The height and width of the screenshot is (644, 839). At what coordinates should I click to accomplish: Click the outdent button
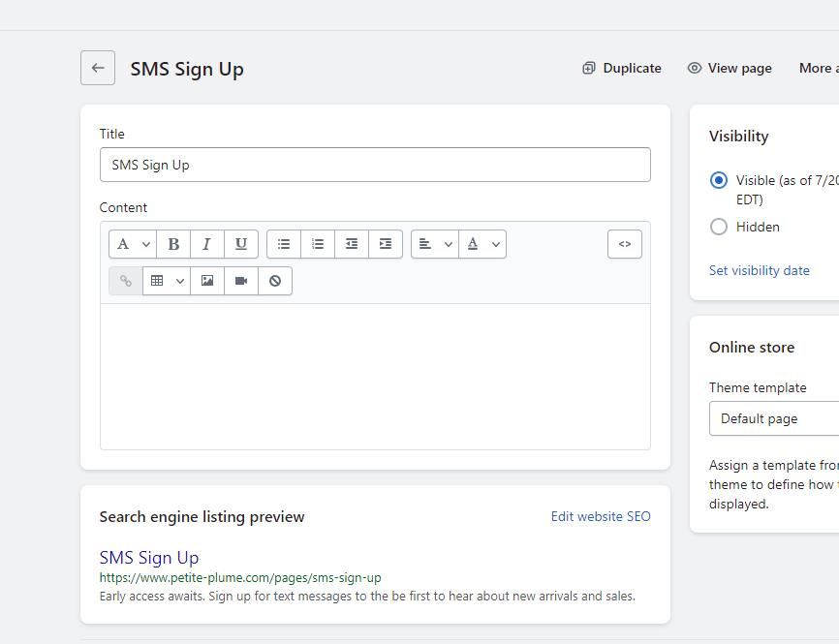[352, 244]
